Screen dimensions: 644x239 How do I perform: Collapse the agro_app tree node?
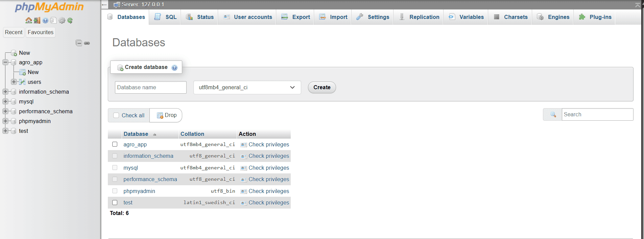[x=5, y=62]
